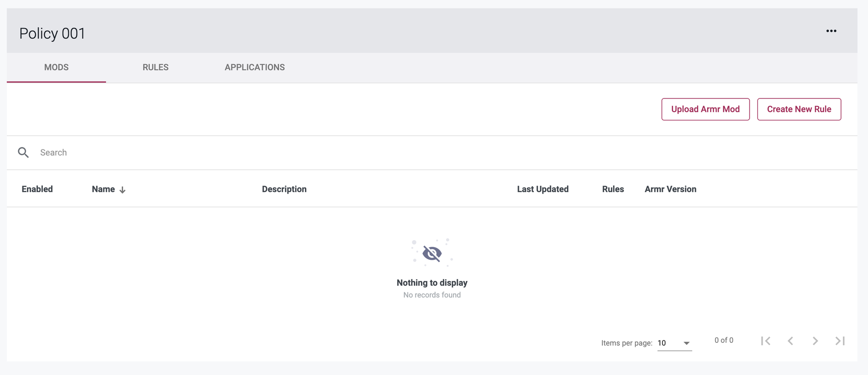Click the Create New Rule button
This screenshot has width=868, height=375.
coord(799,109)
